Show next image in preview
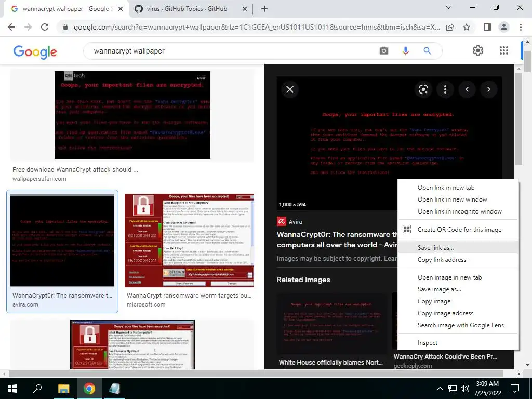 pyautogui.click(x=488, y=89)
